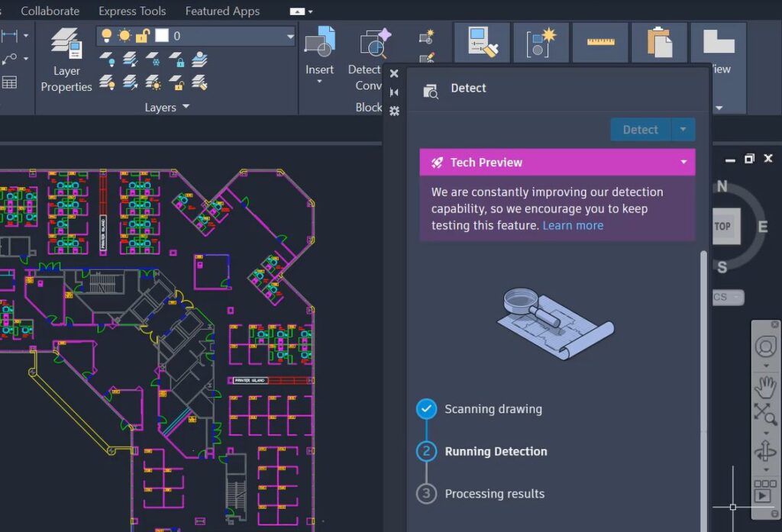Click the layer color swatch next to 0

click(162, 35)
